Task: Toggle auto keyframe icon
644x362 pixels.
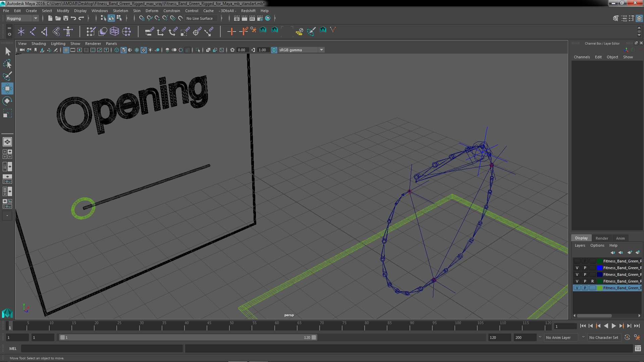Action: click(627, 338)
